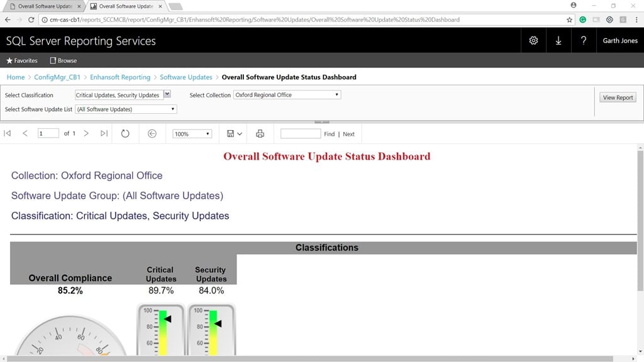This screenshot has height=362, width=644.
Task: Open a new browser tab
Action: pyautogui.click(x=175, y=6)
